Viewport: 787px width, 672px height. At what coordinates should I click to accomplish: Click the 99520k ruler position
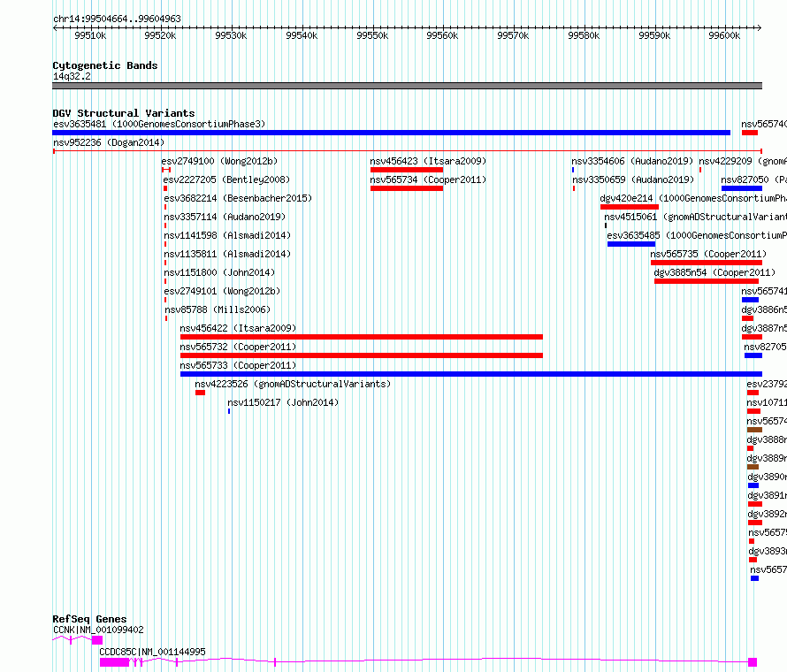(160, 35)
